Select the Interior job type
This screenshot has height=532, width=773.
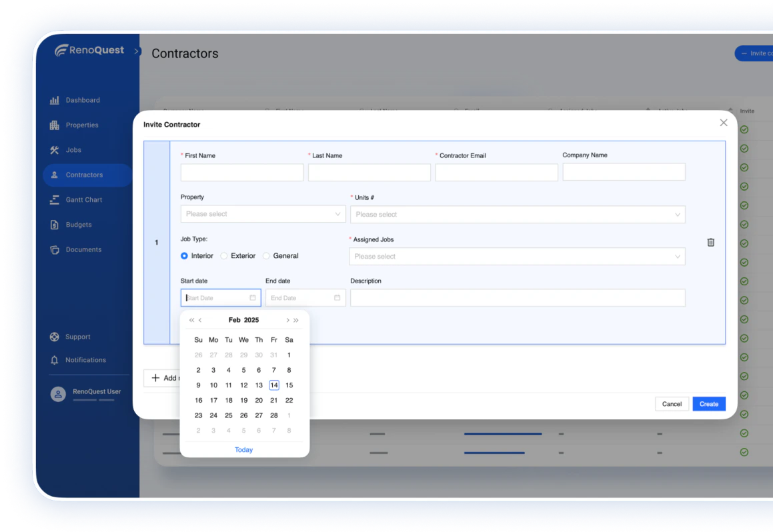tap(184, 255)
